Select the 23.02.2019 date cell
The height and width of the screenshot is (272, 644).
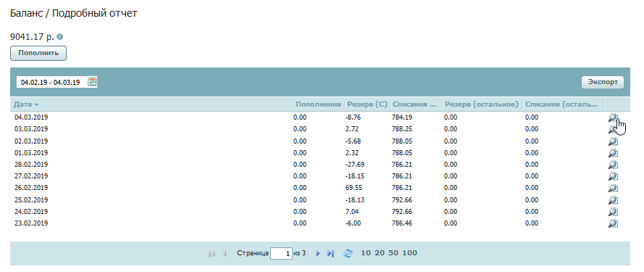31,223
